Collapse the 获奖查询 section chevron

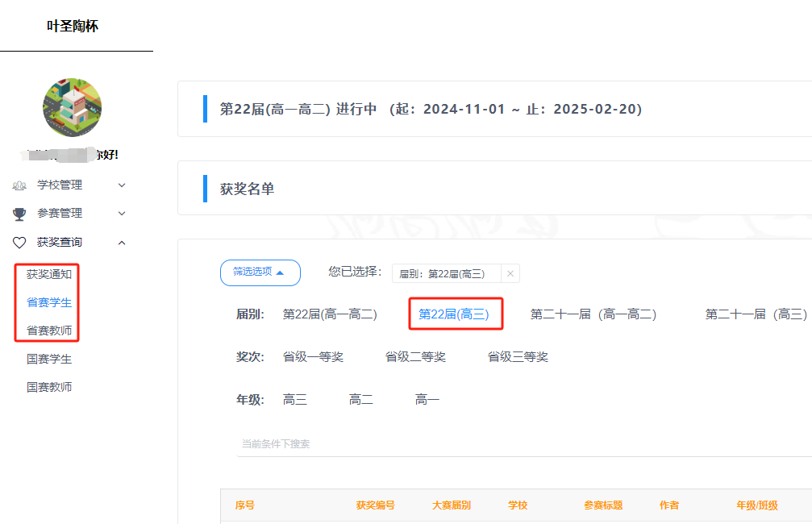pos(121,241)
